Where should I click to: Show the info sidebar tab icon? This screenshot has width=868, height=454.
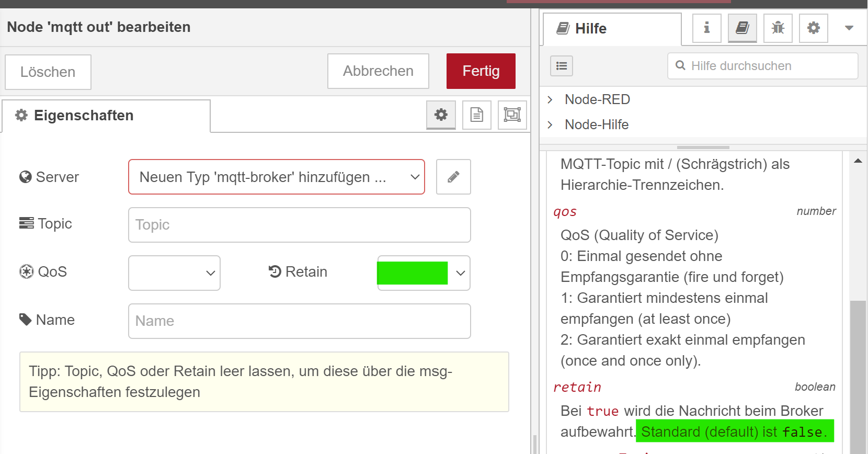point(706,28)
